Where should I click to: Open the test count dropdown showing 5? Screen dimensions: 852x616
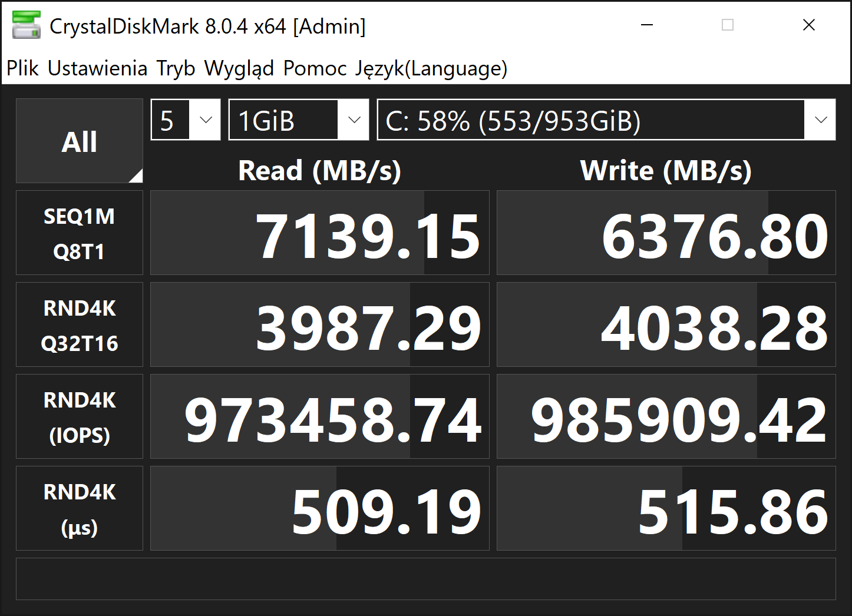pyautogui.click(x=186, y=120)
